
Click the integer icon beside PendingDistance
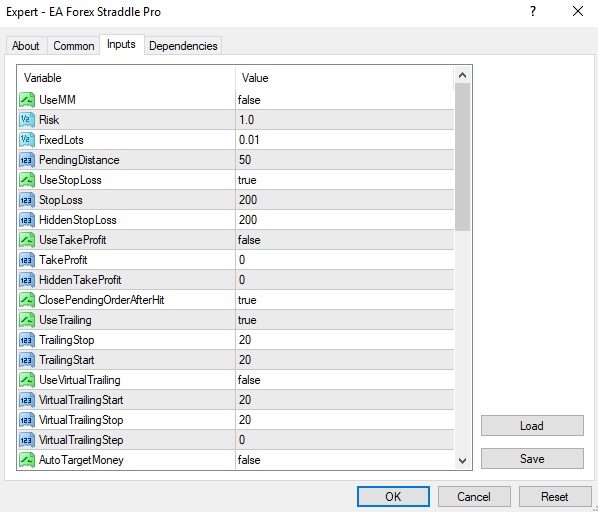coord(27,160)
